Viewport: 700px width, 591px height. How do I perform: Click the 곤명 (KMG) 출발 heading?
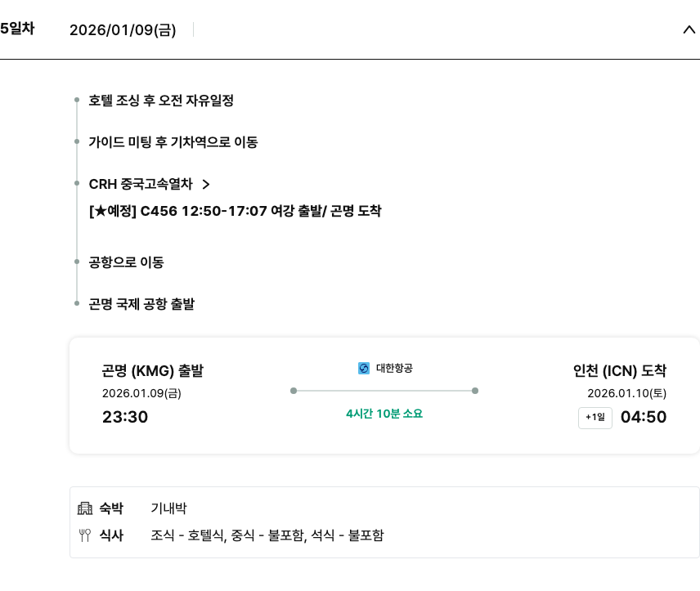pos(152,371)
